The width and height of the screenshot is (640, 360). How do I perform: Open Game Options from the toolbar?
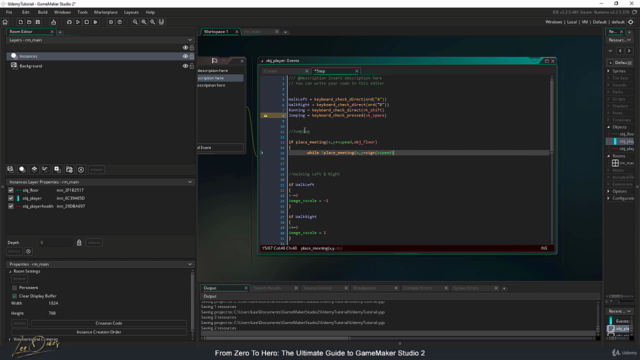tap(111, 22)
